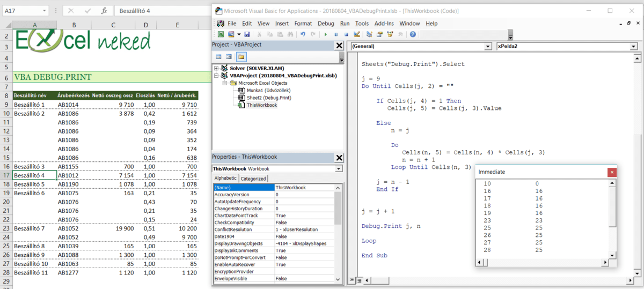Screen dimensions: 644x289
Task: Switch to Full Module View button
Action: point(359,280)
